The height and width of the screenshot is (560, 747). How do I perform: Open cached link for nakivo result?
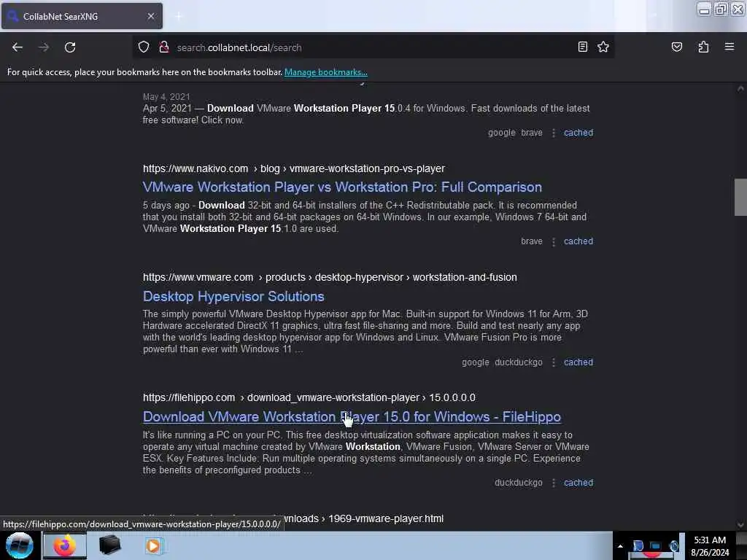578,241
